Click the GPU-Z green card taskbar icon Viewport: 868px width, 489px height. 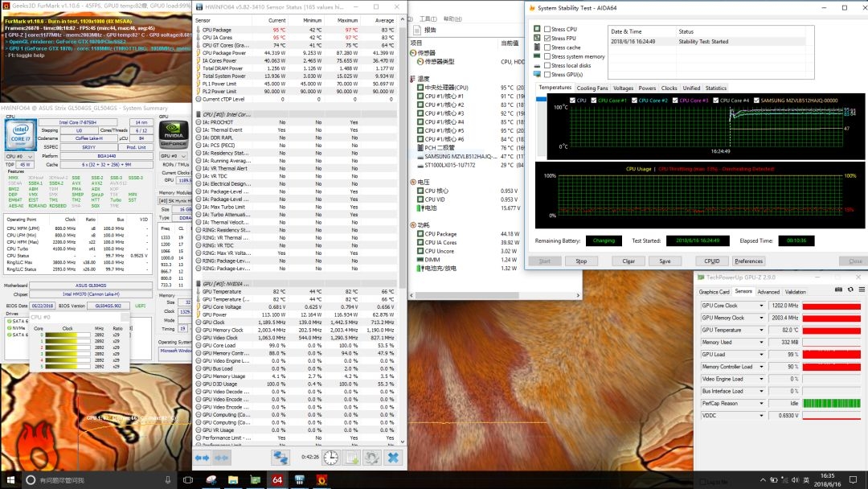coord(256,479)
